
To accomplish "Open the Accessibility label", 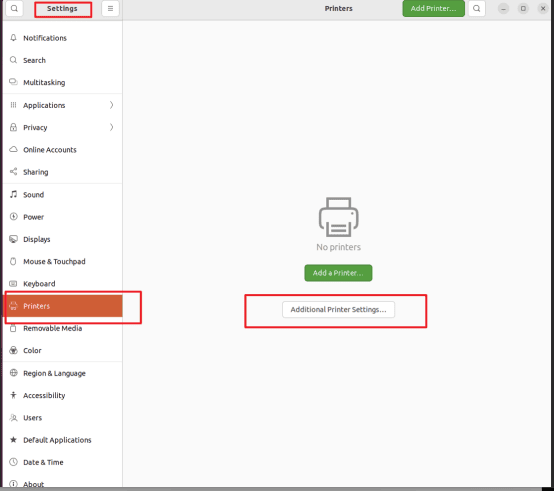I will point(44,396).
